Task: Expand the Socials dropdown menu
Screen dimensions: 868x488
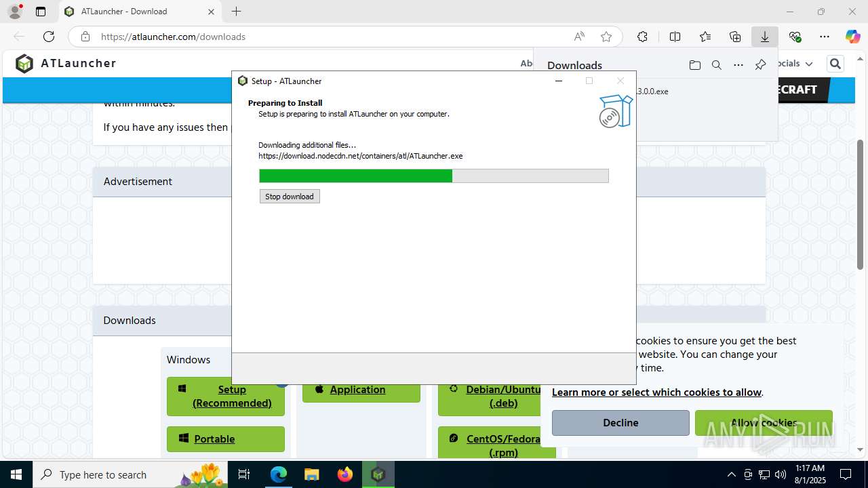Action: tap(793, 63)
